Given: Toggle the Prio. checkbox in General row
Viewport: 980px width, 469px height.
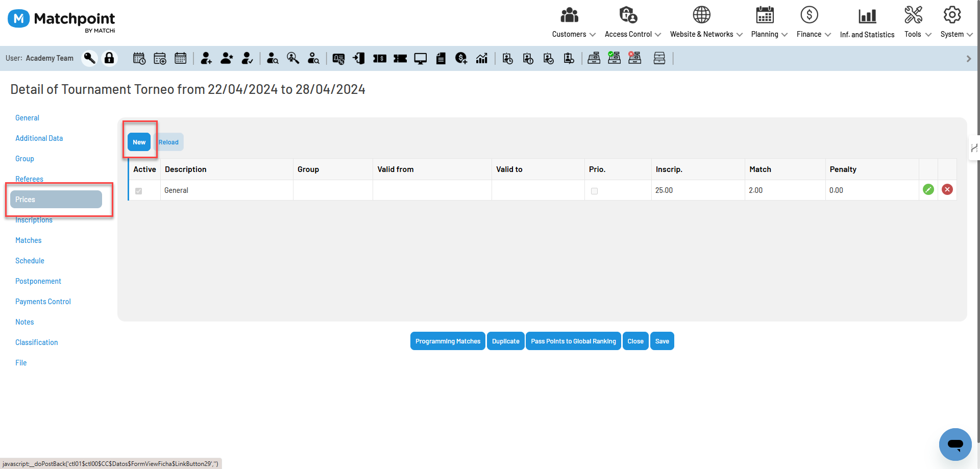Looking at the screenshot, I should [x=594, y=191].
